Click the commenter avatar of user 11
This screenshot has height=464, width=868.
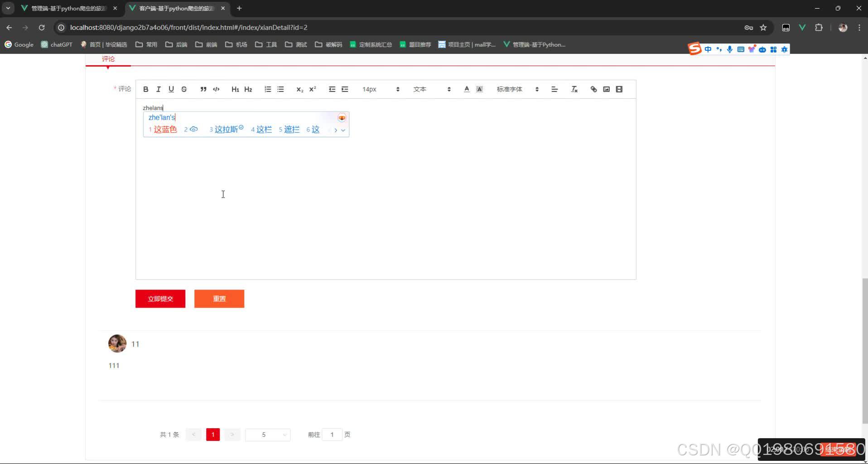[x=117, y=343]
